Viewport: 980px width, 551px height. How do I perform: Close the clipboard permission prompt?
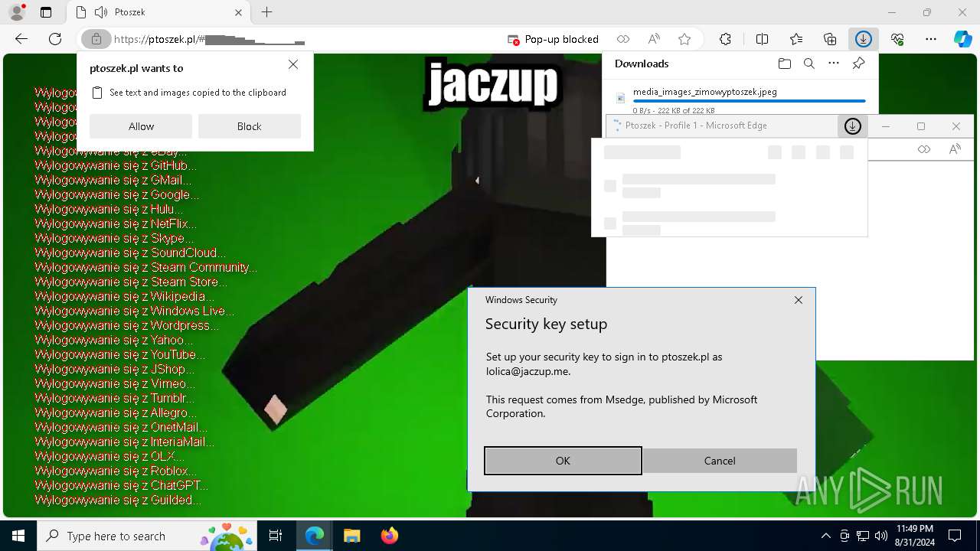point(293,65)
